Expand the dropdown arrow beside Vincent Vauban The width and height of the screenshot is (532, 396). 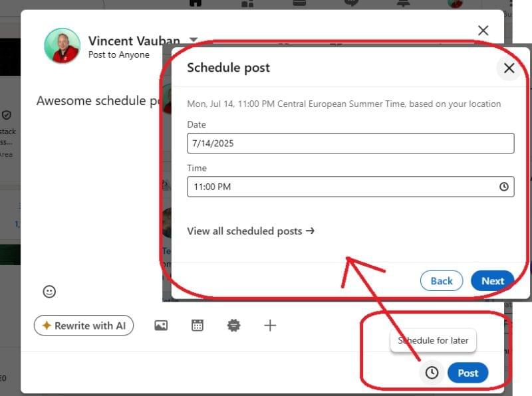194,40
